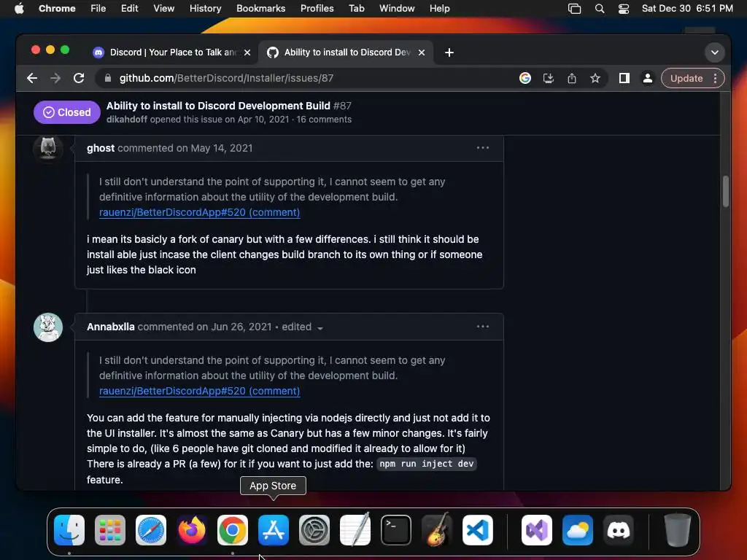Screen dimensions: 747x560
Task: Click ghost's avatar
Action: click(48, 148)
